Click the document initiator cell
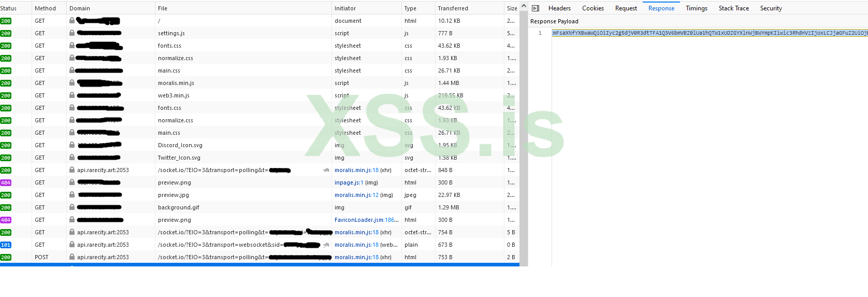 pos(348,21)
